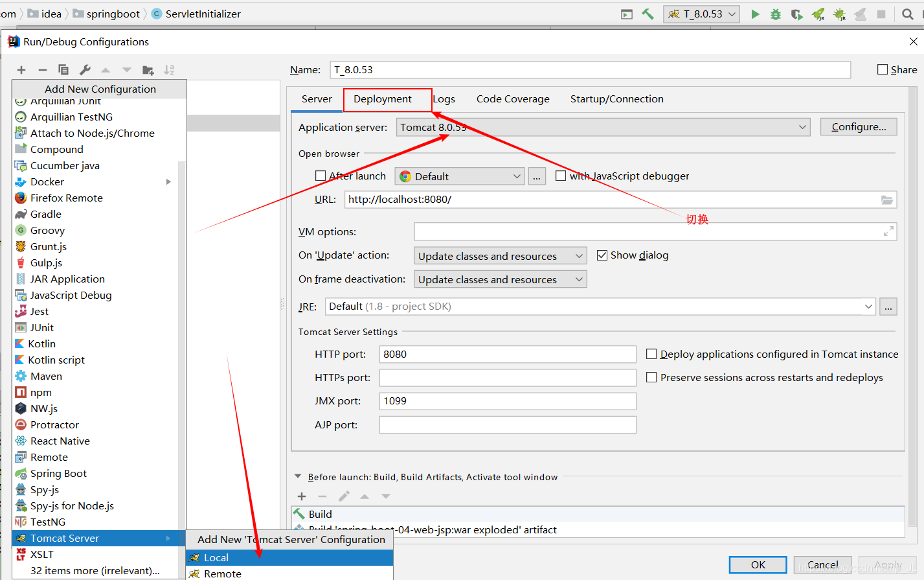The width and height of the screenshot is (924, 580).
Task: Click the OK button
Action: point(758,564)
